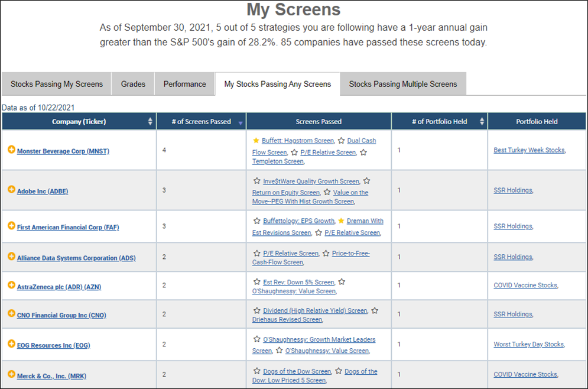Click the Portfolio Held column header
Image resolution: width=588 pixels, height=389 pixels.
(x=537, y=121)
